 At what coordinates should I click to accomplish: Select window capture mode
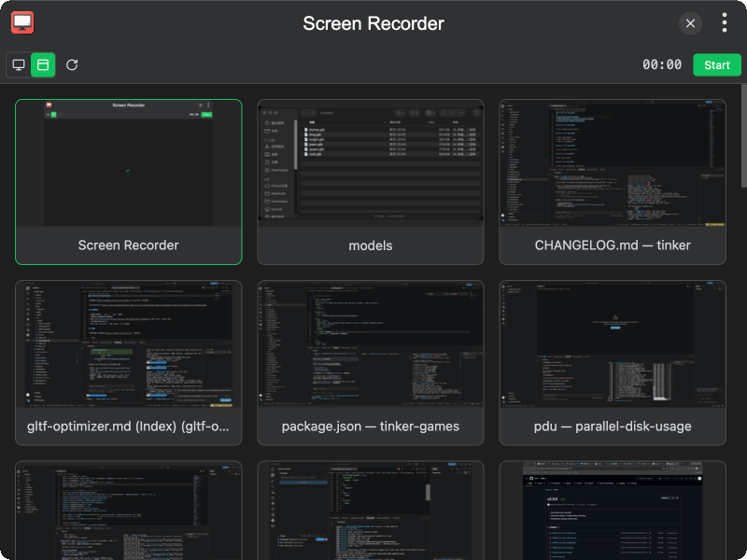point(43,64)
